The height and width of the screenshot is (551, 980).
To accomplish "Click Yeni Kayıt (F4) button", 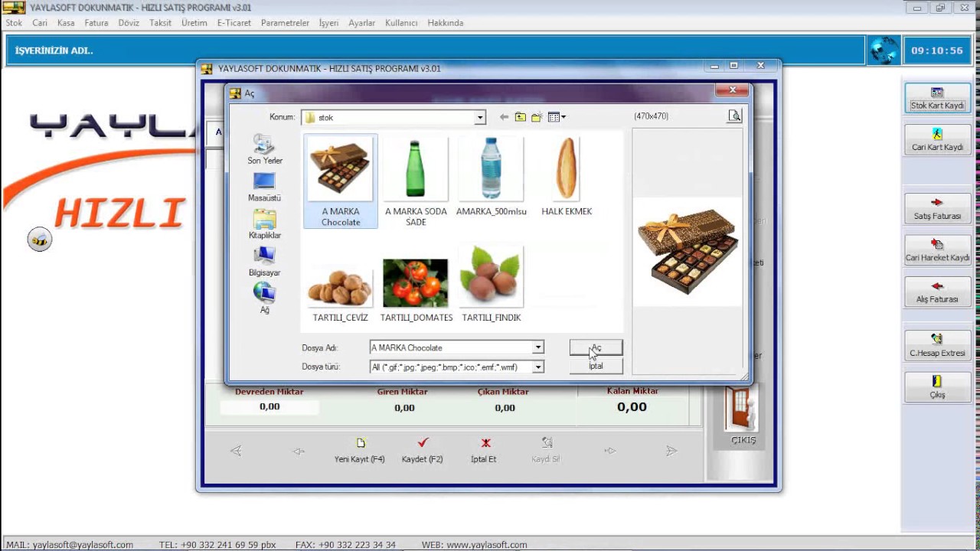I will [x=360, y=451].
